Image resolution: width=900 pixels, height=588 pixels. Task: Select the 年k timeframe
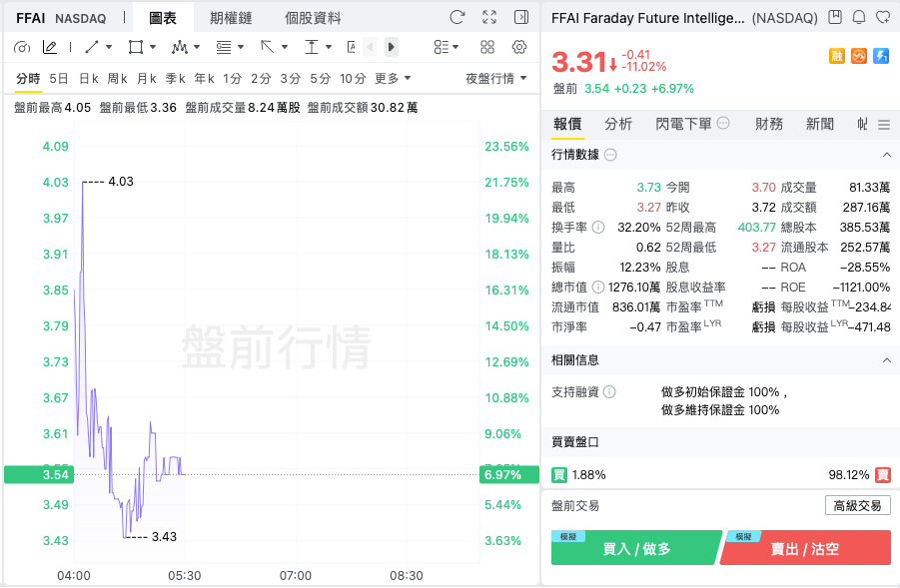pyautogui.click(x=204, y=78)
